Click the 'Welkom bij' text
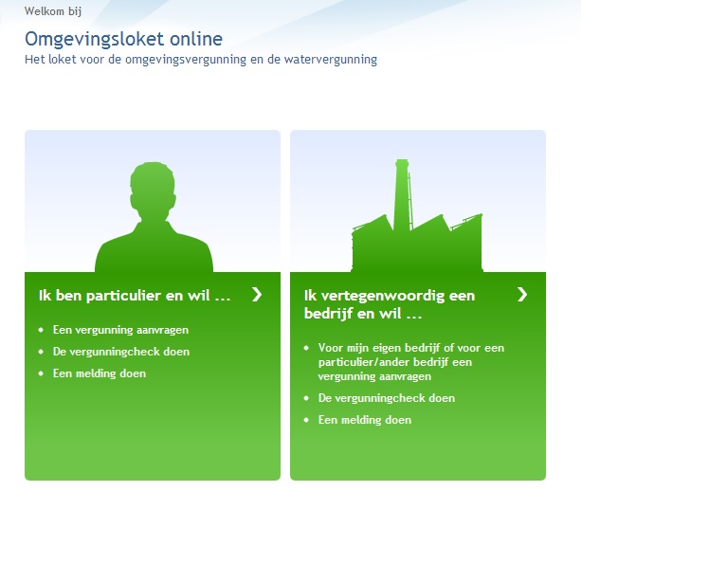The width and height of the screenshot is (728, 582). click(53, 11)
